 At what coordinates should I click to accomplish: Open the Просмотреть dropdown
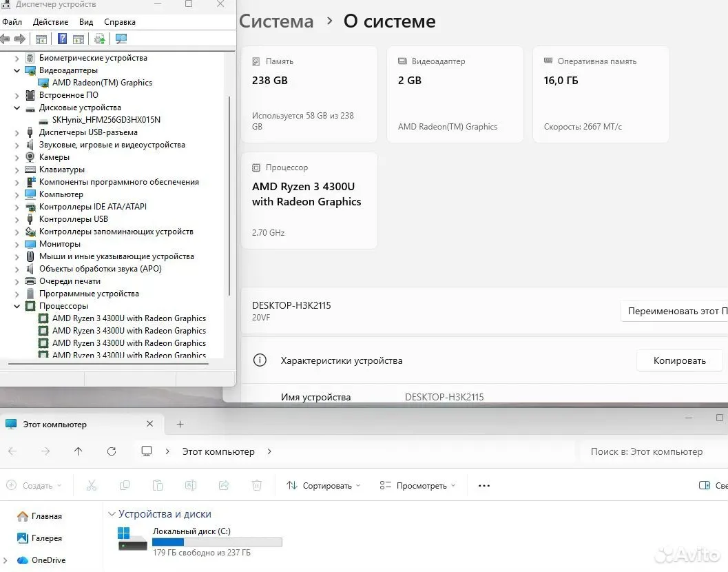point(417,486)
